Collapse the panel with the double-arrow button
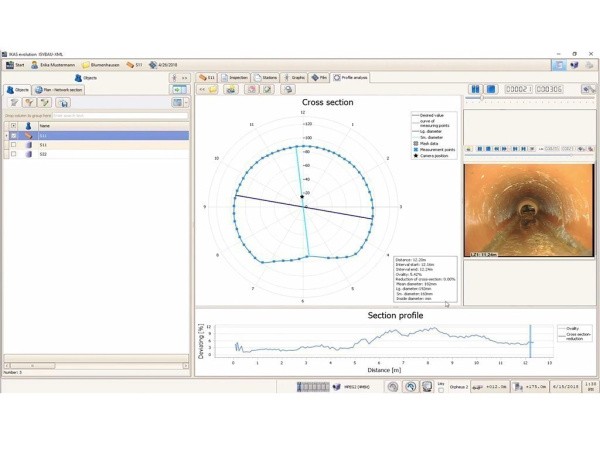600x450 pixels. point(184,76)
